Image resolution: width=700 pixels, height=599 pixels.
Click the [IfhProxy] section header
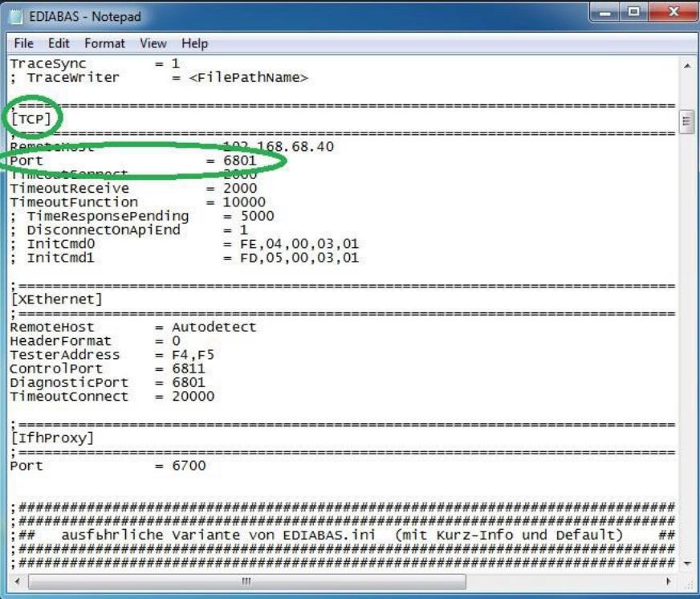52,438
